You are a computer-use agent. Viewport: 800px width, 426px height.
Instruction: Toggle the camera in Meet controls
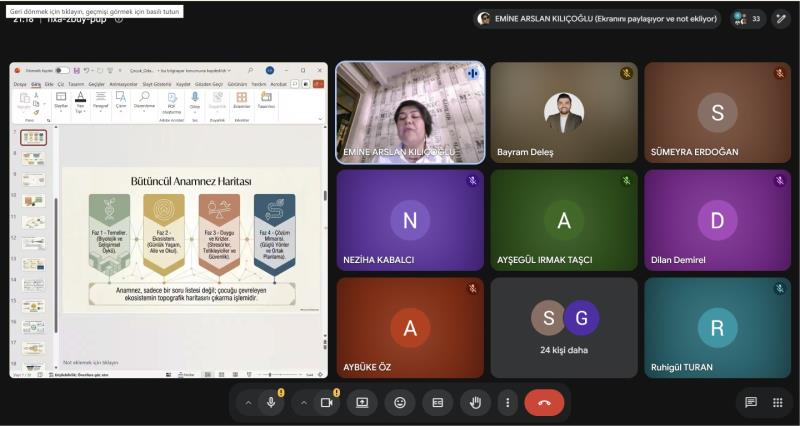point(327,403)
